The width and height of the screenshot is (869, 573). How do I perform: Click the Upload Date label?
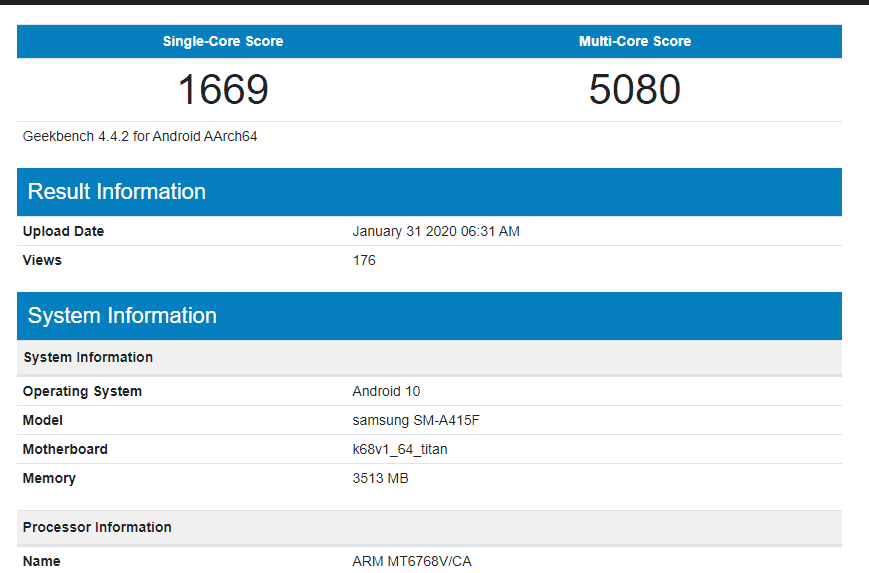point(63,231)
